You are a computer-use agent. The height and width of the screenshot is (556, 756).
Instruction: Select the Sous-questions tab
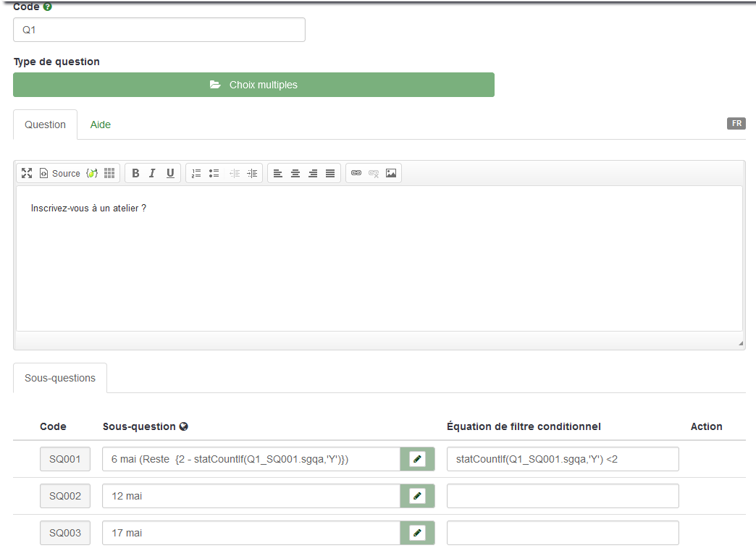click(x=60, y=378)
